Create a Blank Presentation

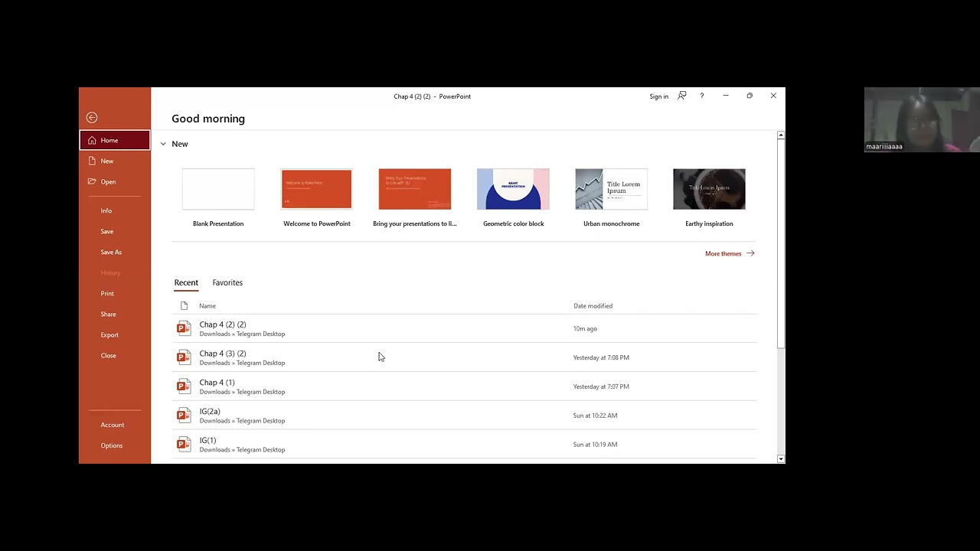click(218, 198)
